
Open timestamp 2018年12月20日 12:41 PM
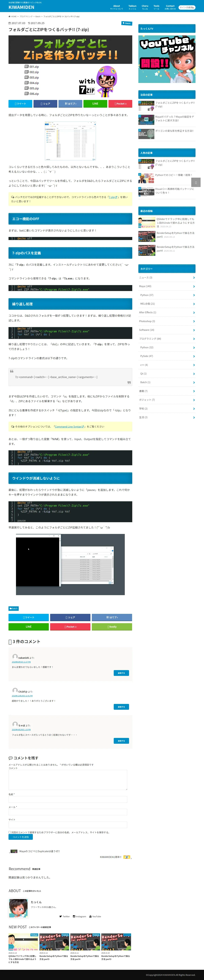(22, 696)
